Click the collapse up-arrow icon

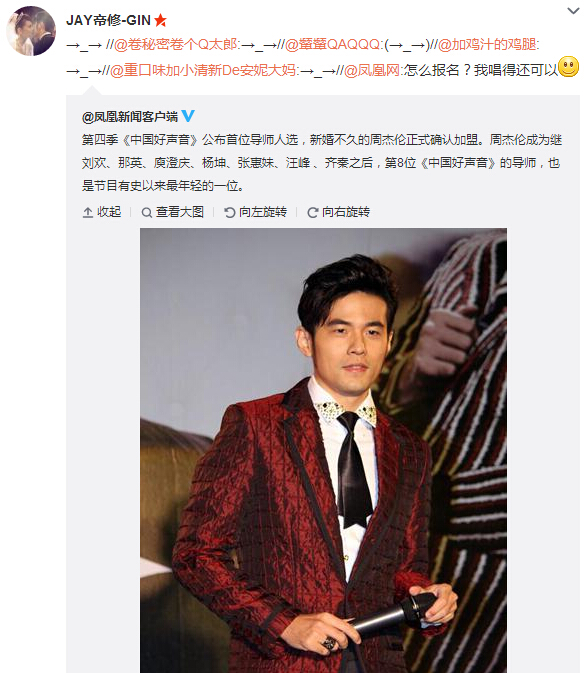click(88, 212)
